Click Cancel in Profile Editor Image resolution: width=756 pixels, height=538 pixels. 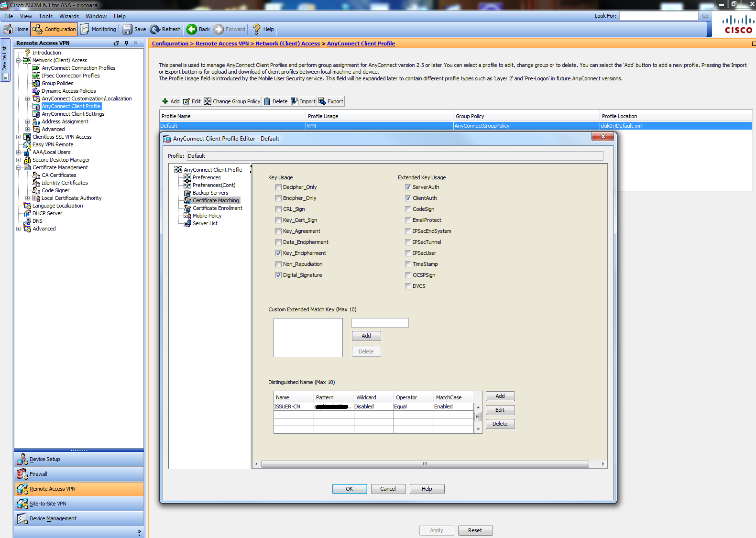tap(388, 489)
